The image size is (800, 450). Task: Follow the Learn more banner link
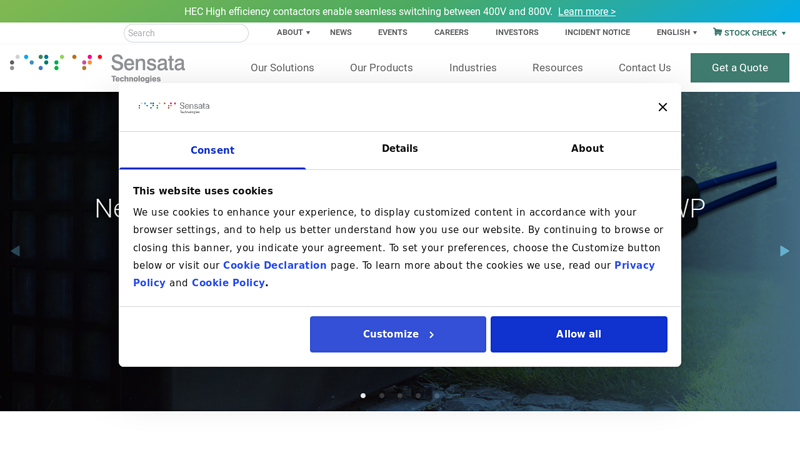point(587,11)
